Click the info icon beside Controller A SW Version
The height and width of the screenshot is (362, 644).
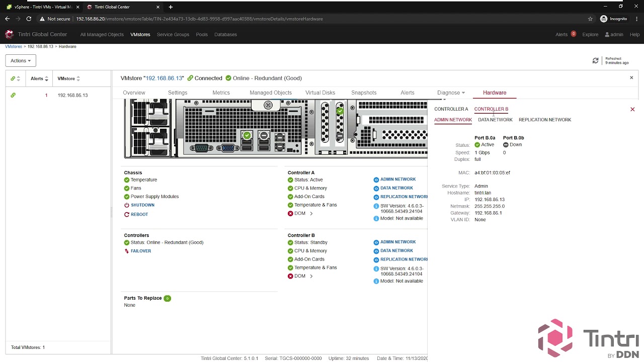pyautogui.click(x=376, y=206)
